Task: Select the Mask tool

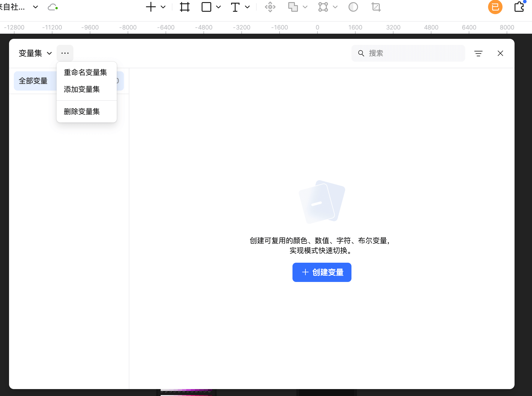Action: (x=353, y=7)
